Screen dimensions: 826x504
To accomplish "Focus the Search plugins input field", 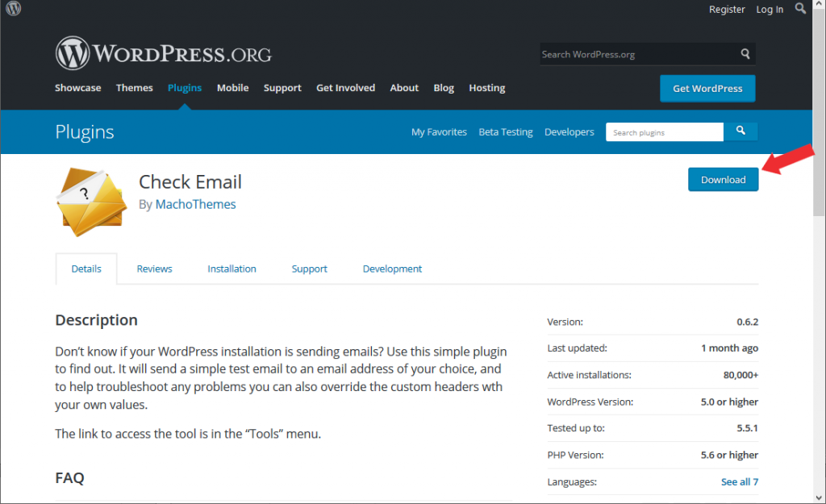I will [664, 132].
